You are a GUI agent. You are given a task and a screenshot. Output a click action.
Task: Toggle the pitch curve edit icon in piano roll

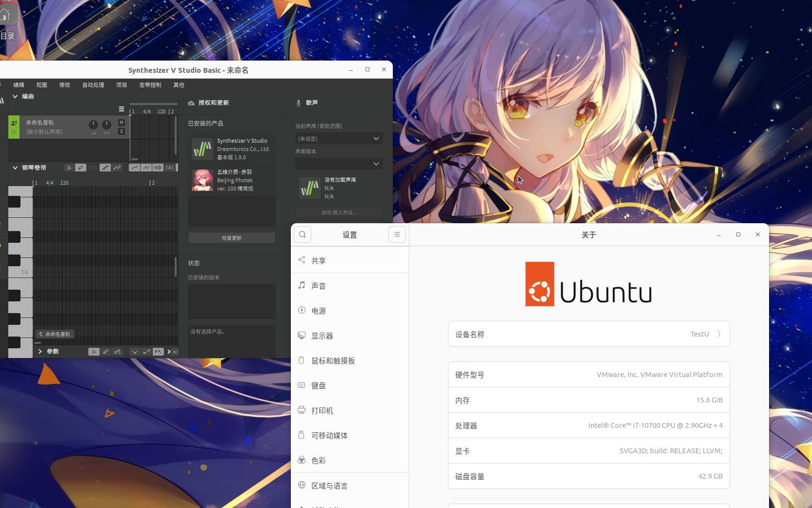coord(117,168)
